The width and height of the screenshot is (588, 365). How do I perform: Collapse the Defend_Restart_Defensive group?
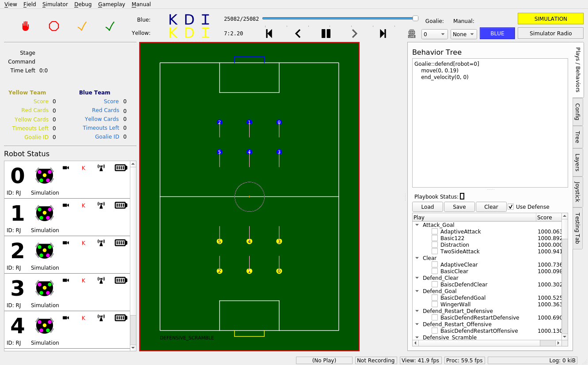click(417, 311)
